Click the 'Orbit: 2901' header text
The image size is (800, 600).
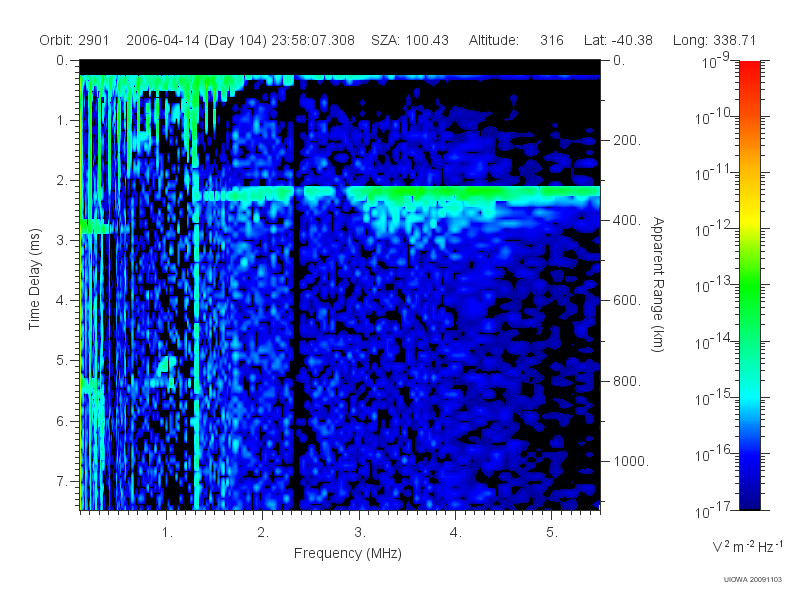(74, 40)
